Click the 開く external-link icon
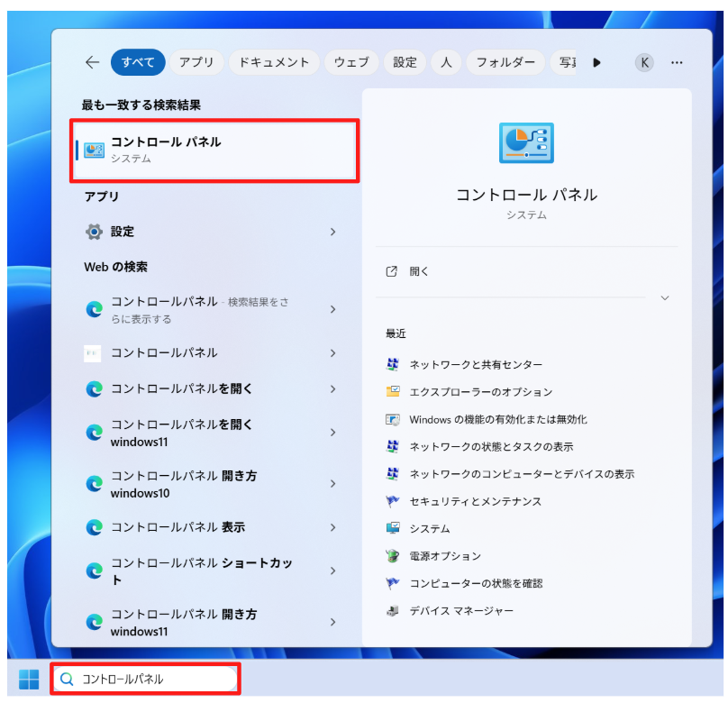This screenshot has width=728, height=703. point(391,271)
